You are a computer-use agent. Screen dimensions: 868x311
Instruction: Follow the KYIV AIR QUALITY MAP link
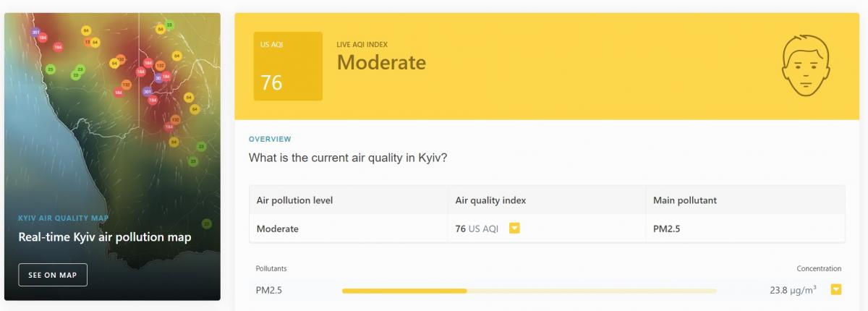(x=64, y=218)
